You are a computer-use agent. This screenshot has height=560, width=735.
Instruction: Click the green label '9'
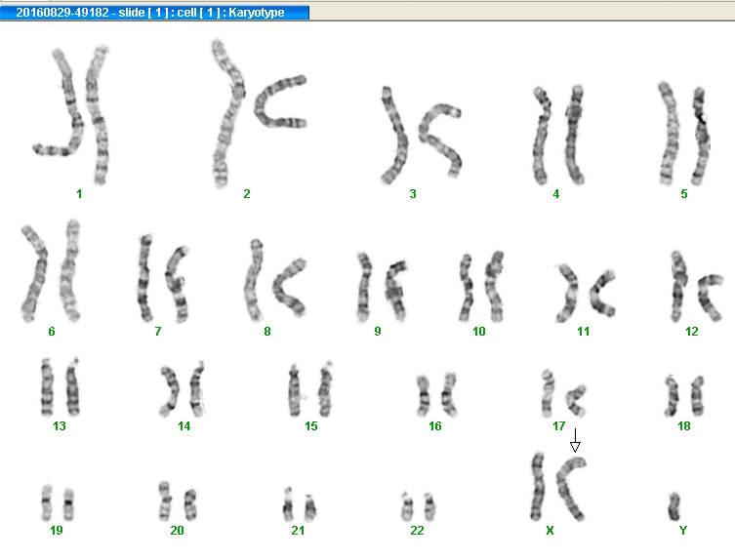tap(378, 332)
